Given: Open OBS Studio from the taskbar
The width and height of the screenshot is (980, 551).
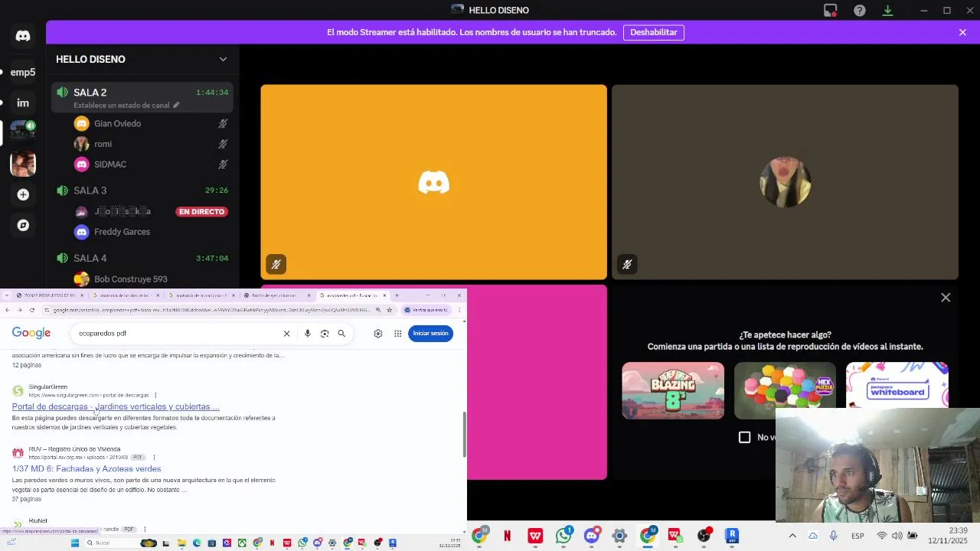Looking at the screenshot, I should point(704,536).
